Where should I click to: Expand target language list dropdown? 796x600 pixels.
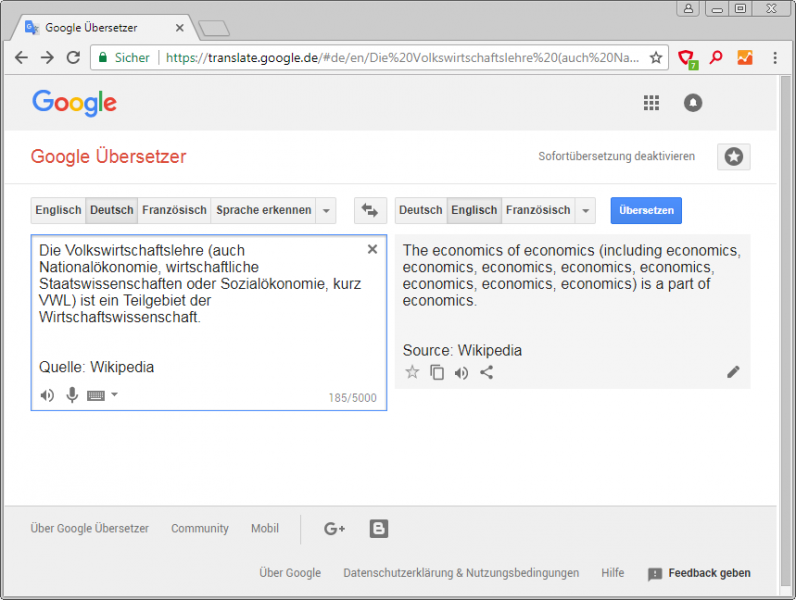pyautogui.click(x=585, y=210)
